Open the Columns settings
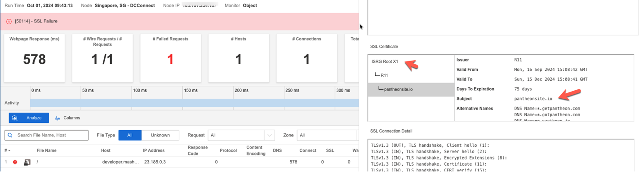Viewport: 644px width, 173px height. click(67, 118)
